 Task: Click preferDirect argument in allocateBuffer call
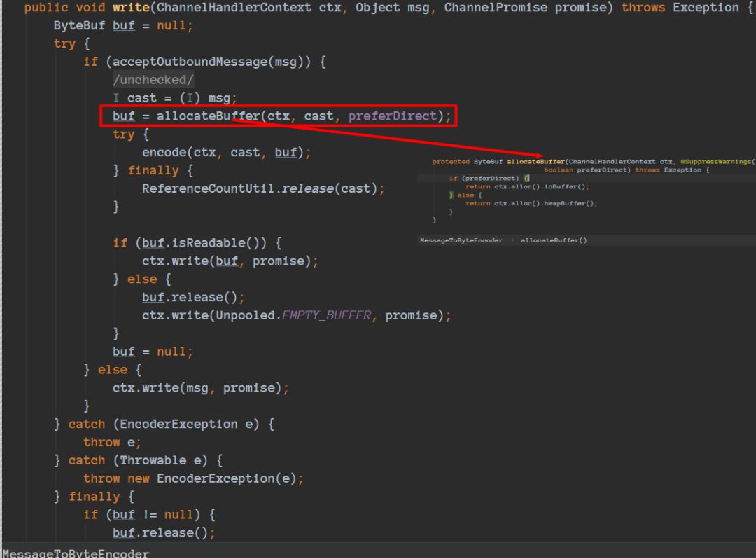[x=393, y=116]
